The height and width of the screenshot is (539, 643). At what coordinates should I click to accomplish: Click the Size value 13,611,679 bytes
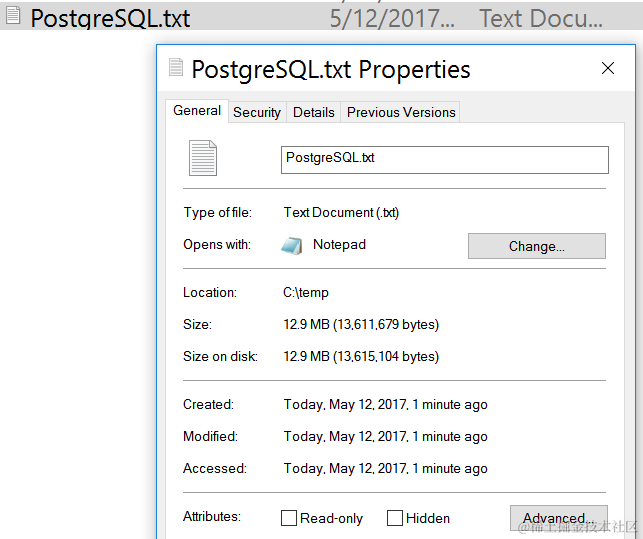pyautogui.click(x=361, y=324)
